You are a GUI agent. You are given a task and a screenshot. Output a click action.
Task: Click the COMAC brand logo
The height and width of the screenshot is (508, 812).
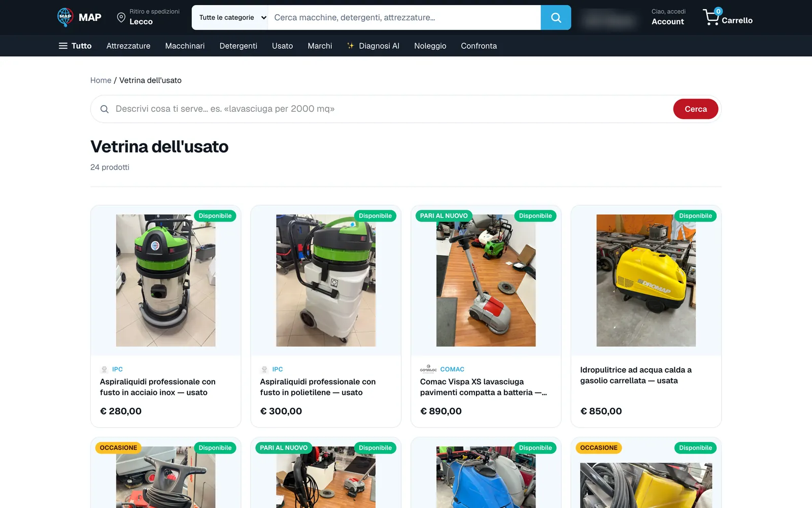click(428, 369)
